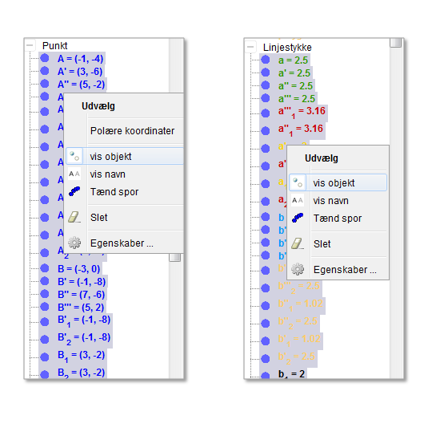Click the Egenskaber gear icon in left menu
This screenshot has width=425, height=425.
point(74,243)
